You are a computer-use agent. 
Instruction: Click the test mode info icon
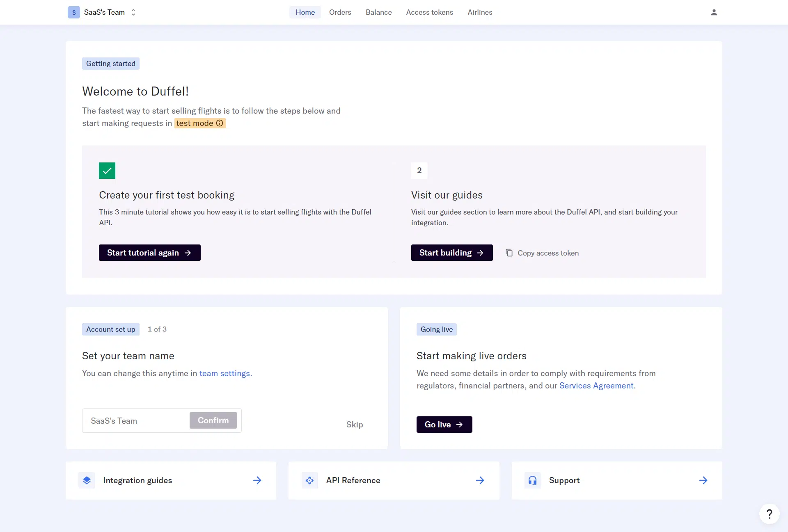click(x=220, y=123)
